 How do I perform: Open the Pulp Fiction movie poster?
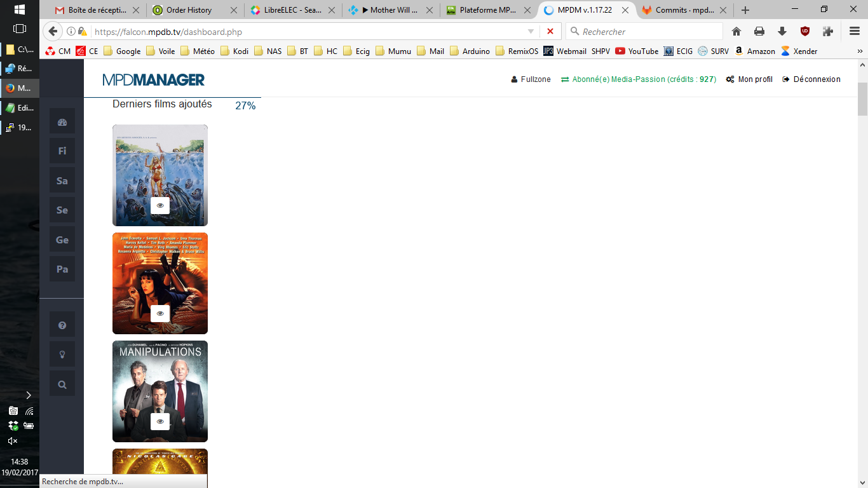click(x=160, y=283)
